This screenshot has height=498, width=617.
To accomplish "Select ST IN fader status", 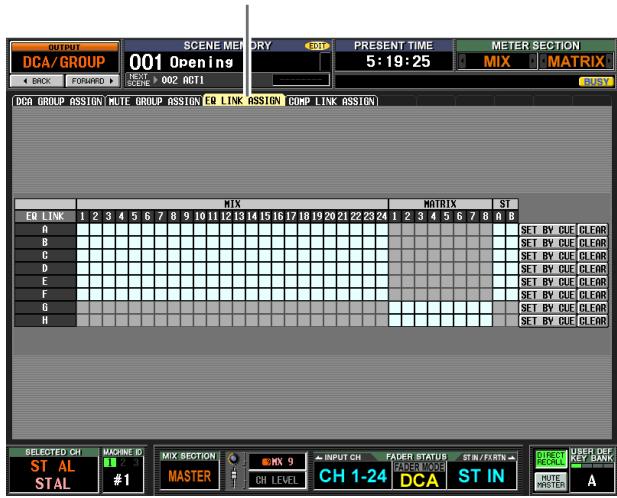I will [x=482, y=476].
